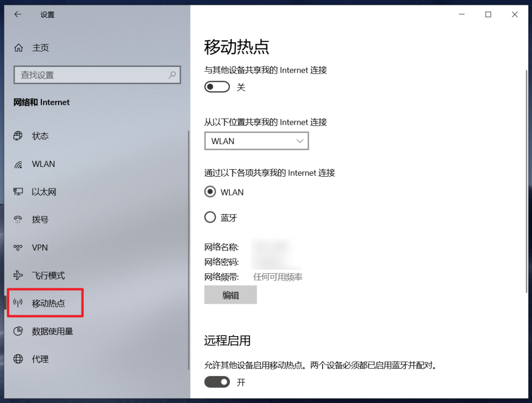Image resolution: width=532 pixels, height=403 pixels.
Task: Click the right-side vertical scrollbar
Action: pyautogui.click(x=526, y=182)
